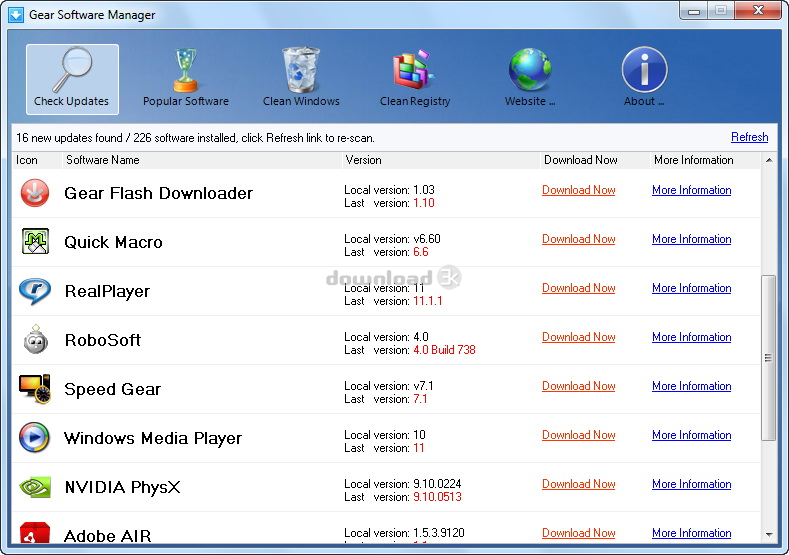Click the vertical scrollbar thumb
Viewport: 789px width, 555px height.
[768, 358]
